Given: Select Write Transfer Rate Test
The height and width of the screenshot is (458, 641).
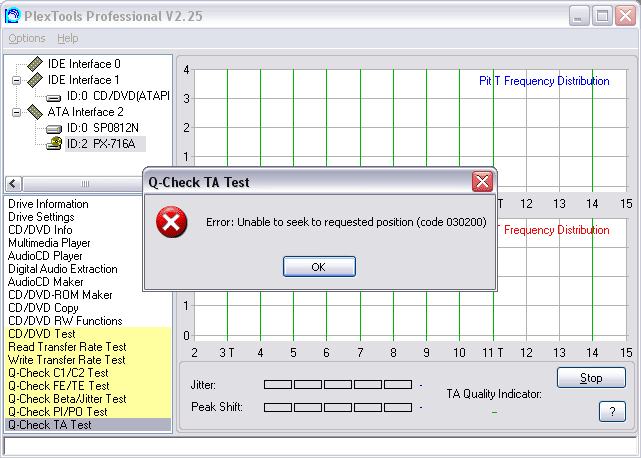Looking at the screenshot, I should [x=88, y=360].
